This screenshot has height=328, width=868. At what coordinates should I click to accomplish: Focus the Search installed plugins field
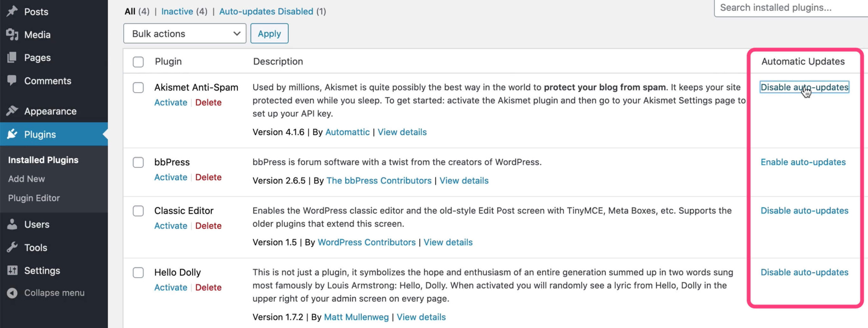(x=790, y=7)
